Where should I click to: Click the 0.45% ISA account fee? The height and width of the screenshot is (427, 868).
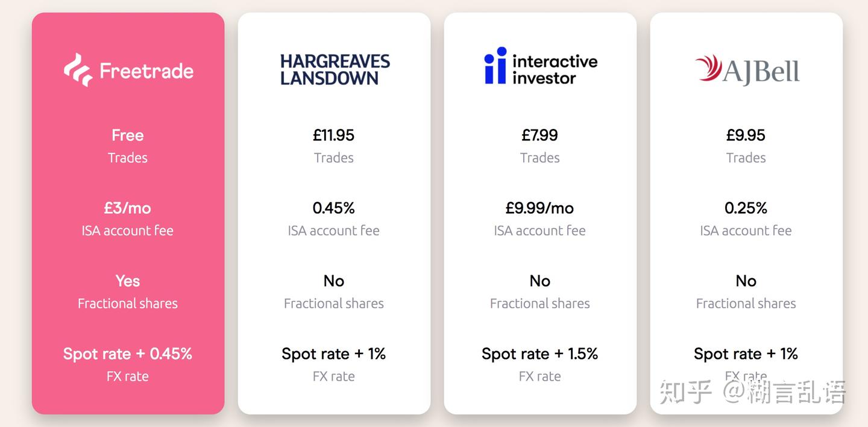coord(333,208)
